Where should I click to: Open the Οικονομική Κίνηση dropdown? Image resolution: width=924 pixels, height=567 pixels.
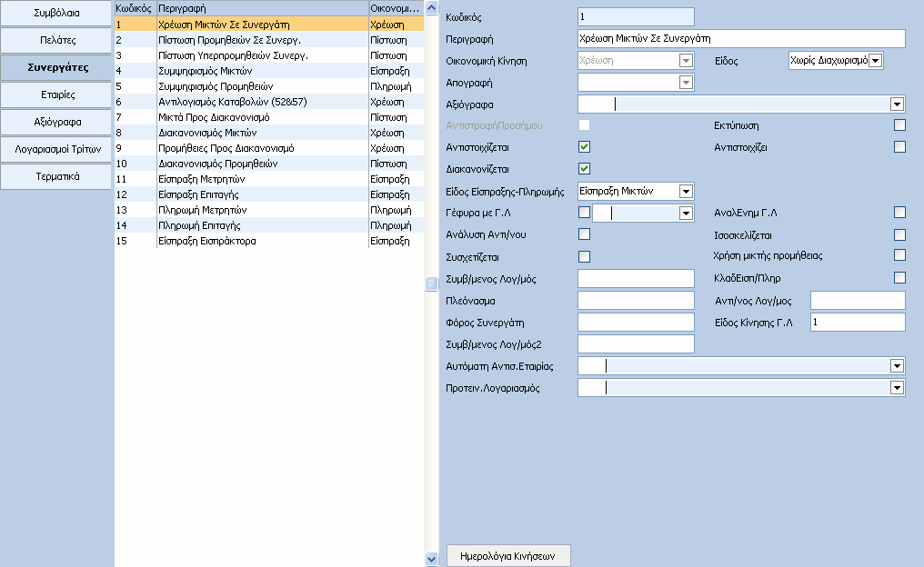686,61
